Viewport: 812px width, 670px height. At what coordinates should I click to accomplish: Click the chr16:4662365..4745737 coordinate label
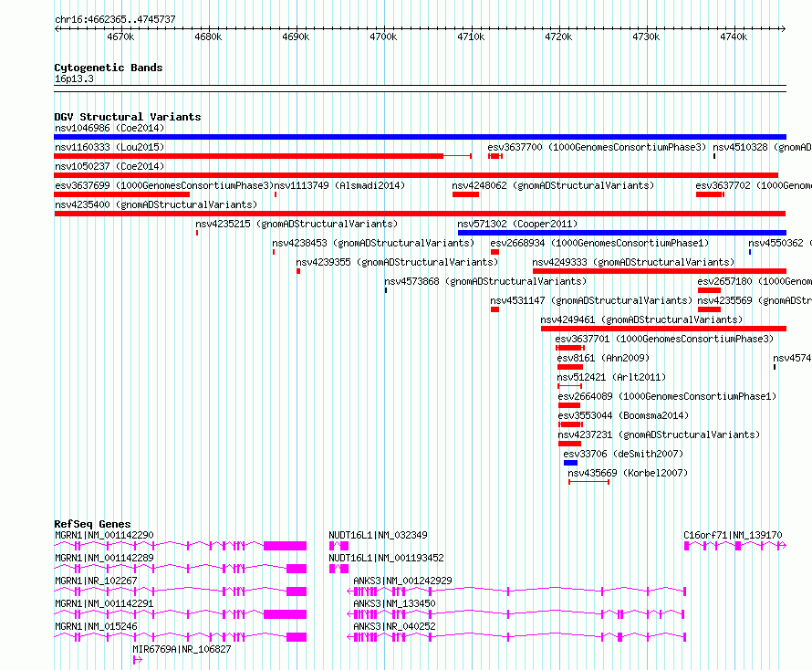[115, 20]
